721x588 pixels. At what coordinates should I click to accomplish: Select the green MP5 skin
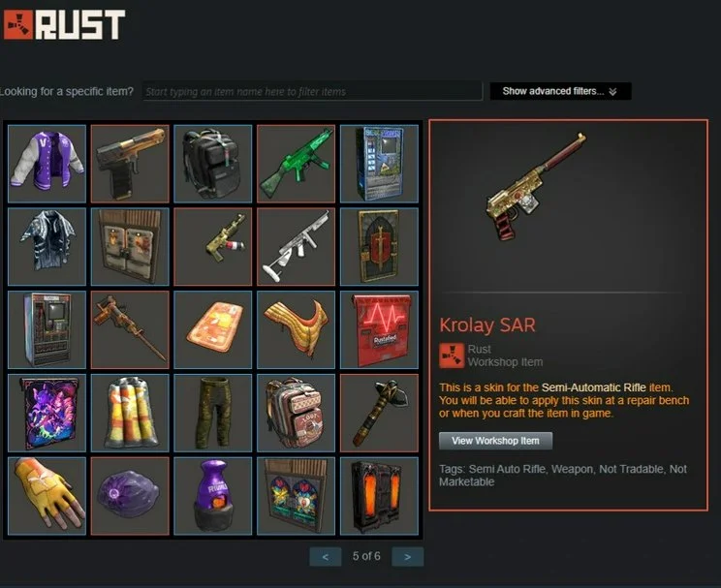click(297, 164)
